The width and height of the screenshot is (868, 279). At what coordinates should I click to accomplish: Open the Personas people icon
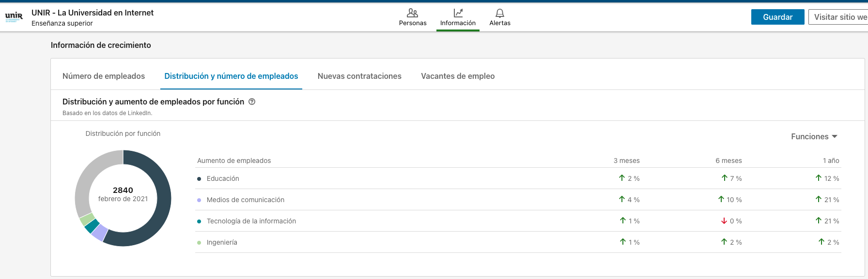pos(413,13)
